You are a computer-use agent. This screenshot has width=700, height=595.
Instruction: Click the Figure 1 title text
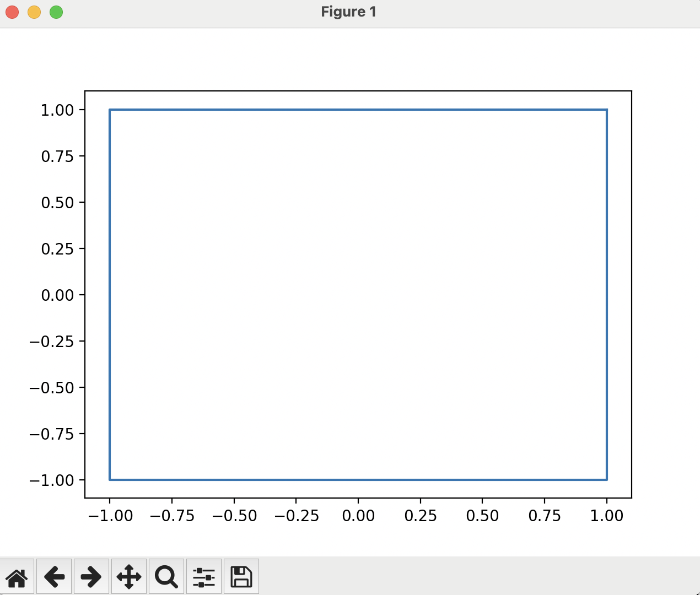pos(348,12)
